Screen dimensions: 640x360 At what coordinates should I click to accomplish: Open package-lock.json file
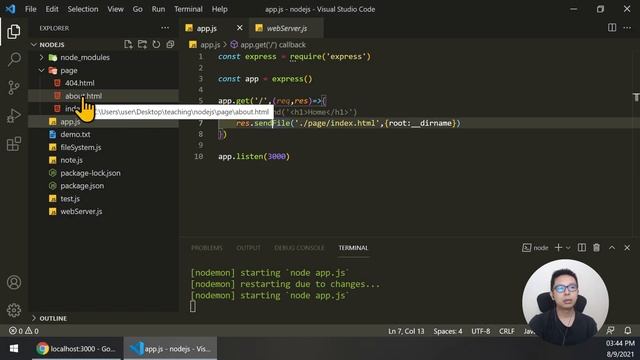coord(90,173)
